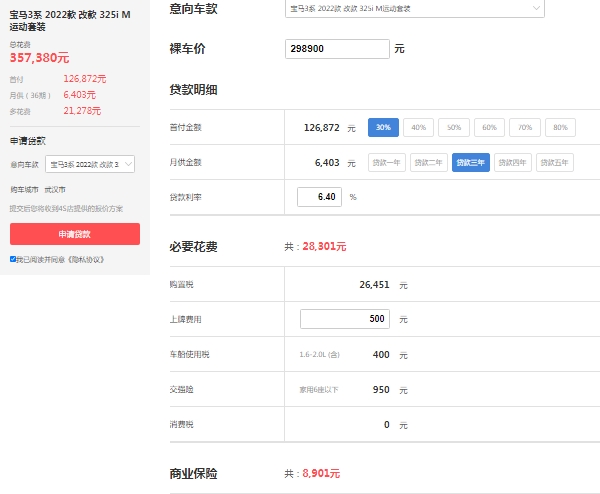The width and height of the screenshot is (600, 494).
Task: Select the 贷款一年 loan term
Action: click(387, 162)
